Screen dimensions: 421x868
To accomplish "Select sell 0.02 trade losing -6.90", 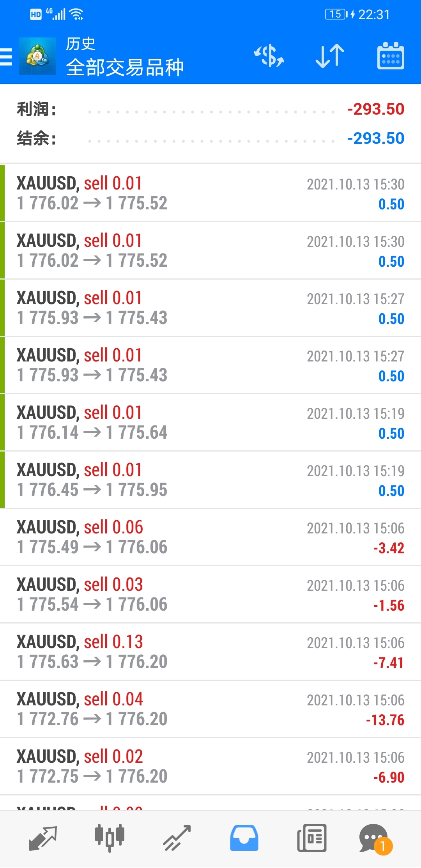I will (210, 766).
